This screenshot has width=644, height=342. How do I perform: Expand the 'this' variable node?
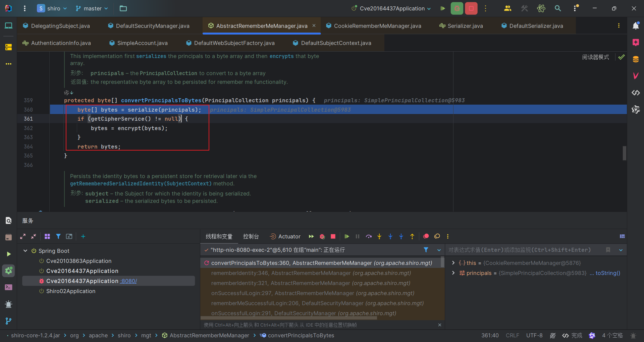coord(453,263)
